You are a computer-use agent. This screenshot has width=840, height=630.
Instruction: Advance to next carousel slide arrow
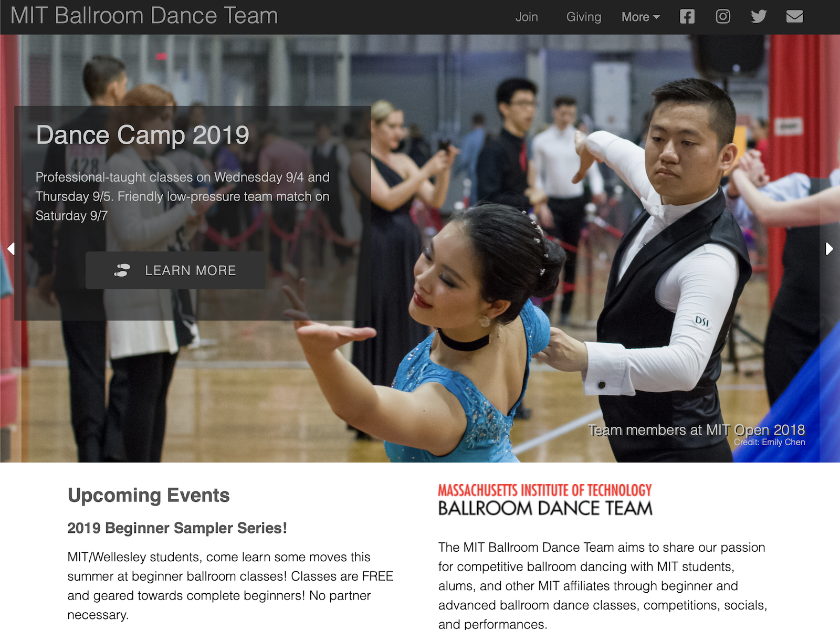point(829,248)
